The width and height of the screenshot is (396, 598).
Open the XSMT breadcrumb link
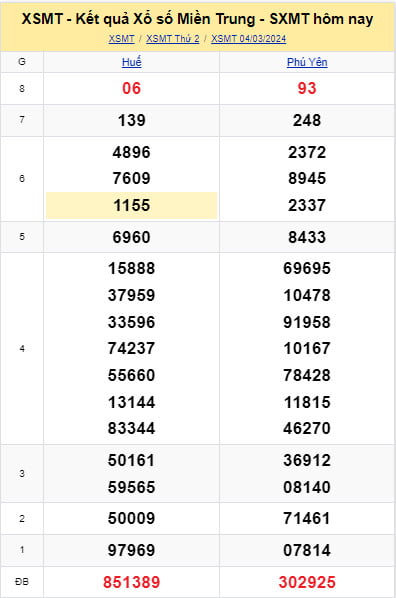click(x=121, y=39)
